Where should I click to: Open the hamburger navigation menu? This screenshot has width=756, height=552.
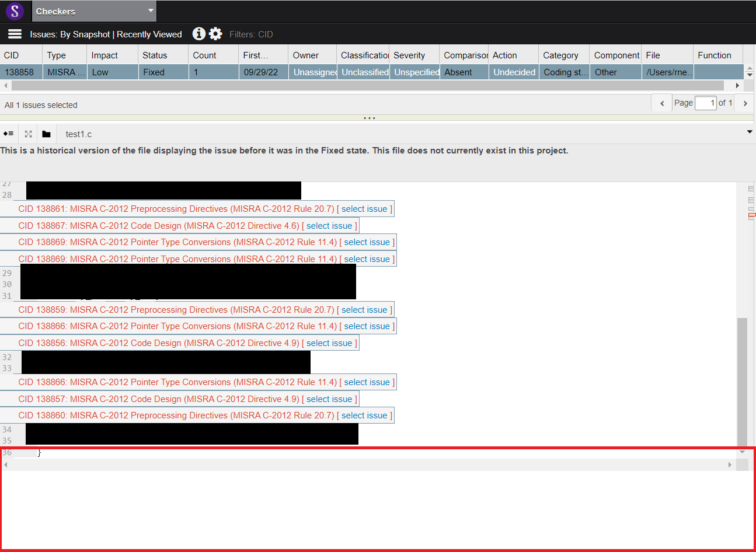tap(14, 34)
